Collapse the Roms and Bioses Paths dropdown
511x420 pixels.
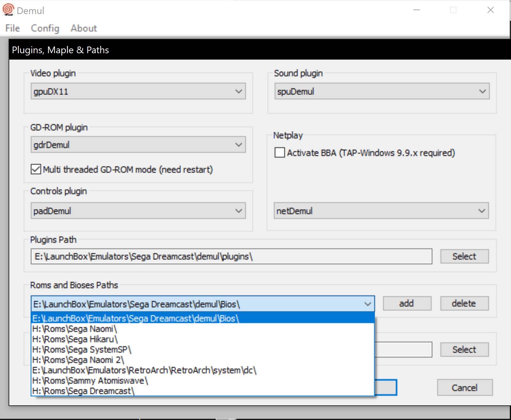point(203,304)
